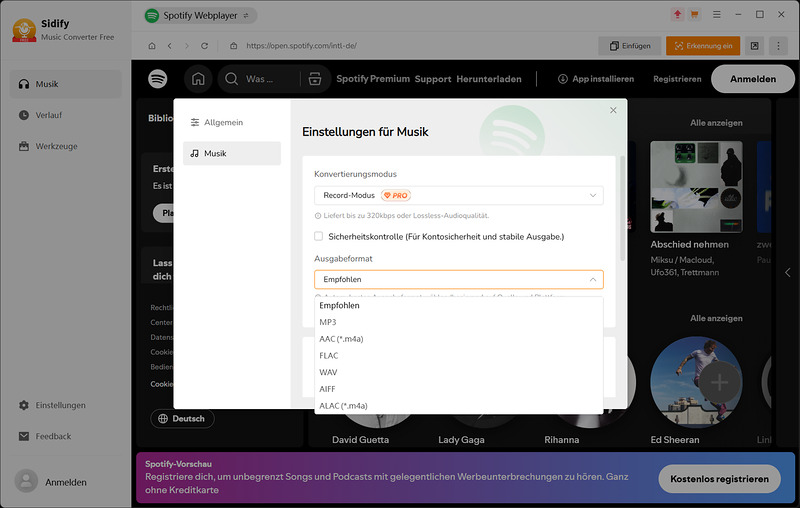The width and height of the screenshot is (800, 508).
Task: Click the Spotify logo in web player
Action: [158, 79]
